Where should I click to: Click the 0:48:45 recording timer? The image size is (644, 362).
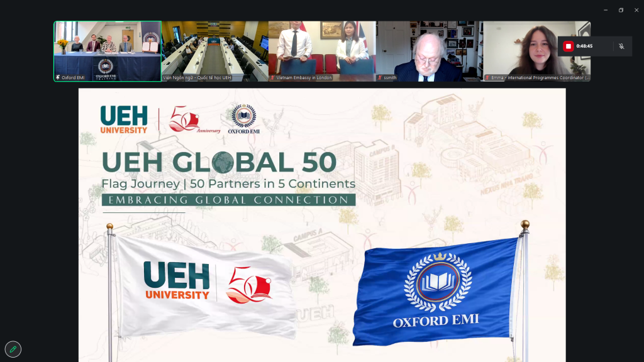(584, 46)
